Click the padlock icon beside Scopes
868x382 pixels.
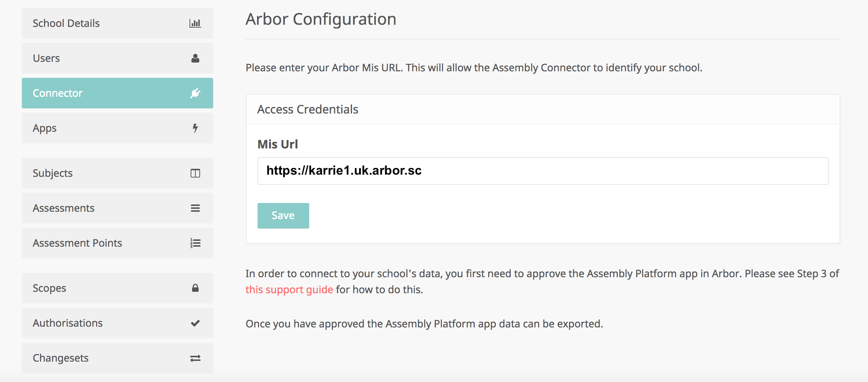(195, 288)
